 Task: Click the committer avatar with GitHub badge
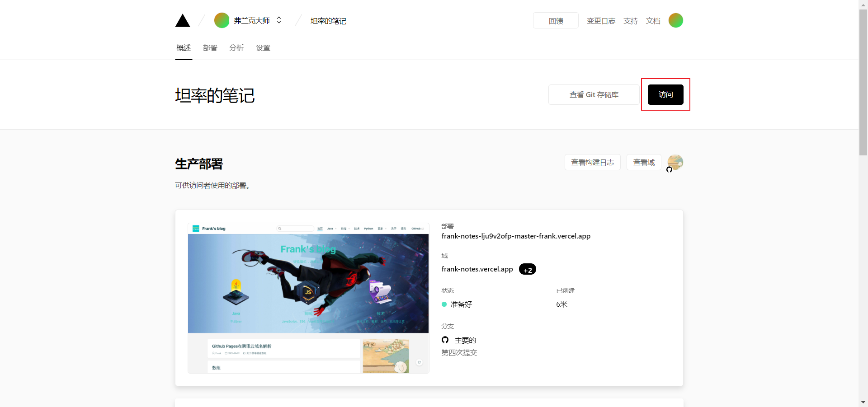[x=675, y=163]
